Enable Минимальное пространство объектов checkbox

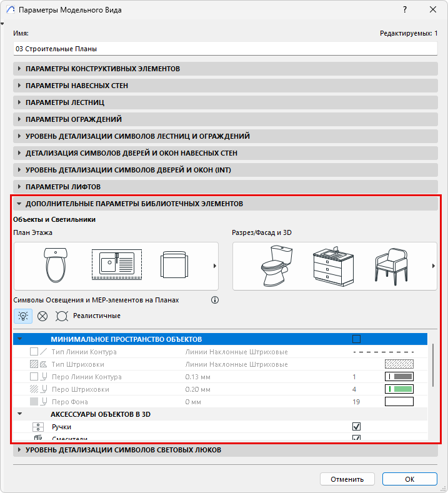(x=356, y=339)
